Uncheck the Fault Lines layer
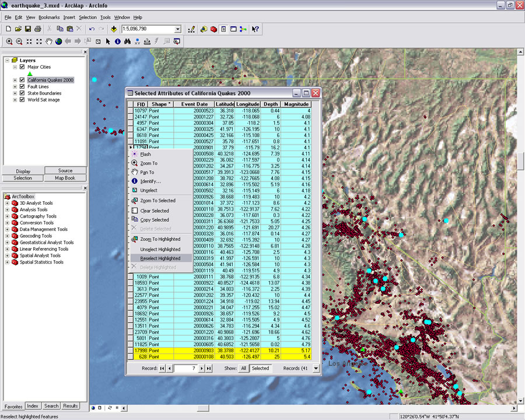Screen dimensions: 525x420 pyautogui.click(x=22, y=86)
